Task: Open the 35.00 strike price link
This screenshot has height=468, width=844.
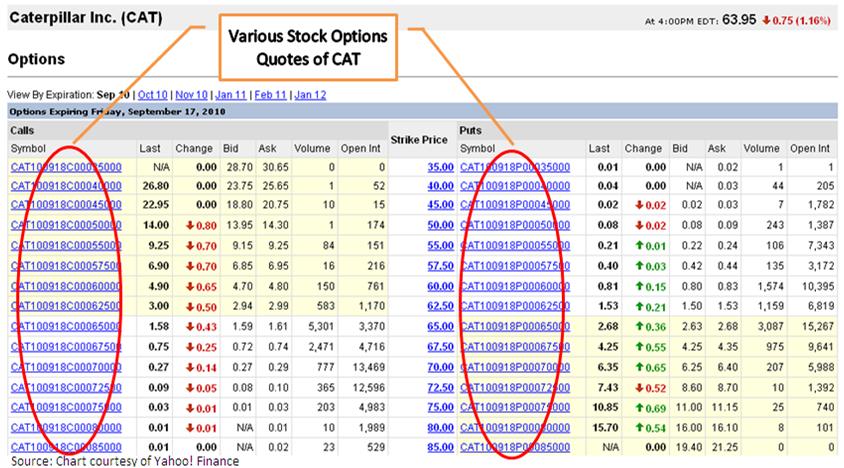Action: (x=440, y=167)
